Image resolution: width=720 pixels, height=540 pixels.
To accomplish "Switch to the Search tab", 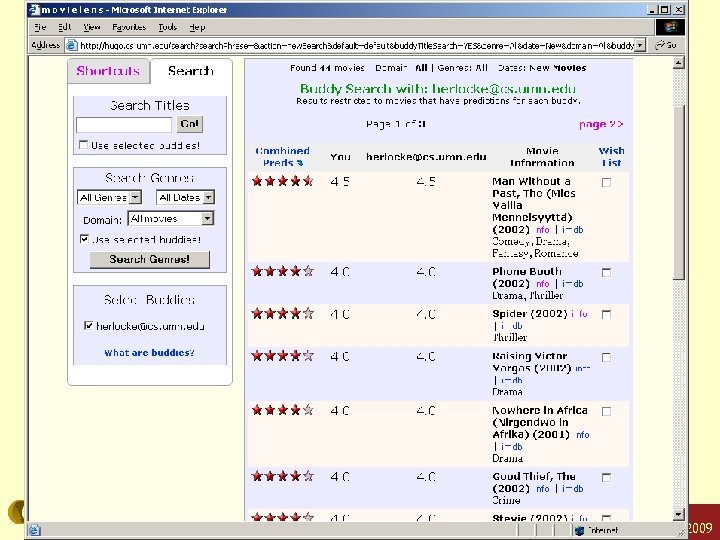I will pos(191,71).
